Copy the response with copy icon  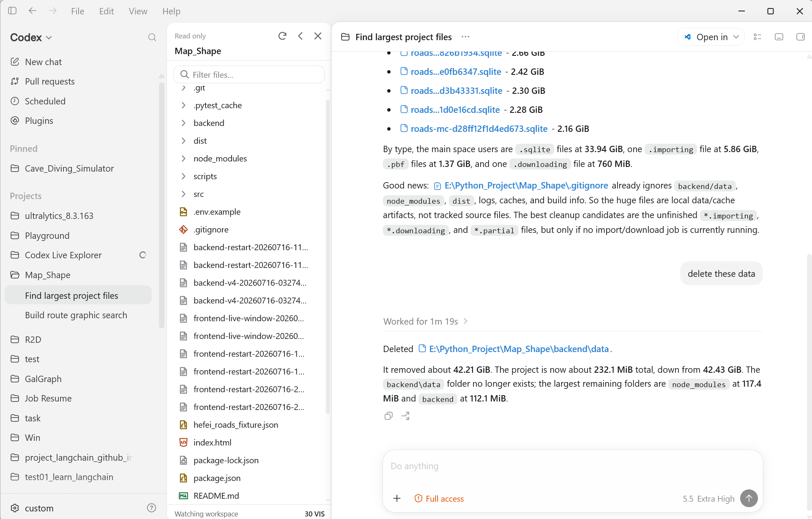(388, 416)
